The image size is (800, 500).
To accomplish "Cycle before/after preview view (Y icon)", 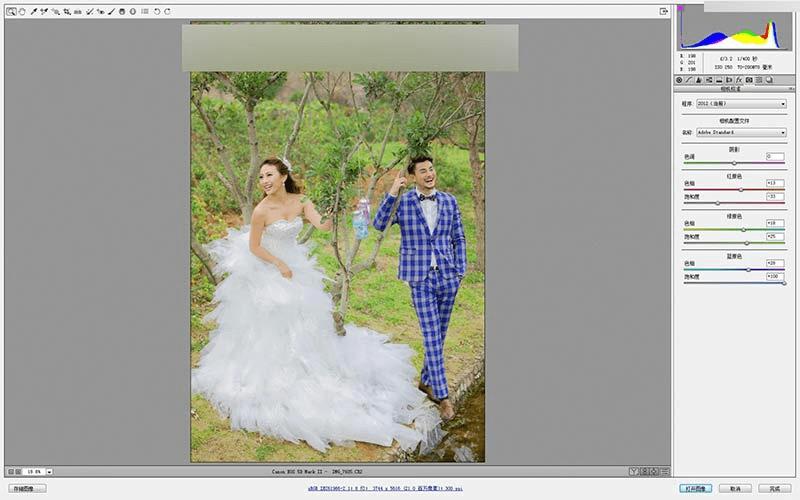I will click(633, 472).
